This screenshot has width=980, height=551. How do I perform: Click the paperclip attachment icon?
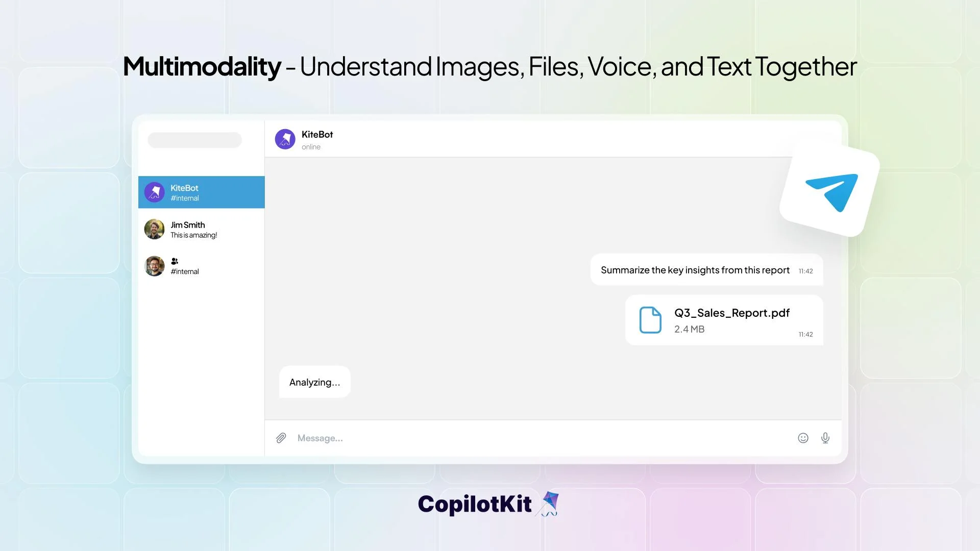pyautogui.click(x=281, y=438)
